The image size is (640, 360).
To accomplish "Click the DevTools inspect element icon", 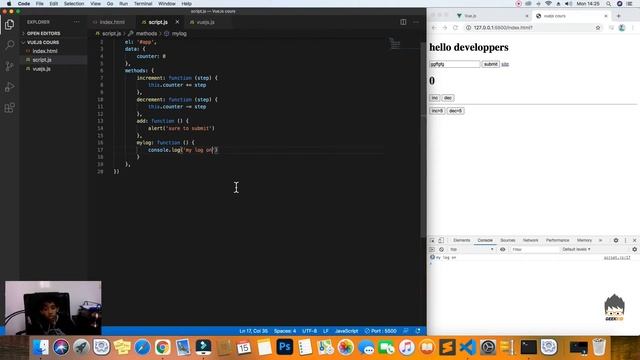I will (432, 240).
